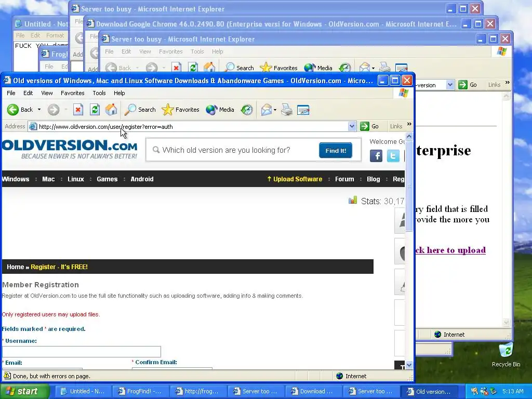
Task: Open the Mail button dropdown arrow in front window
Action: (x=275, y=110)
